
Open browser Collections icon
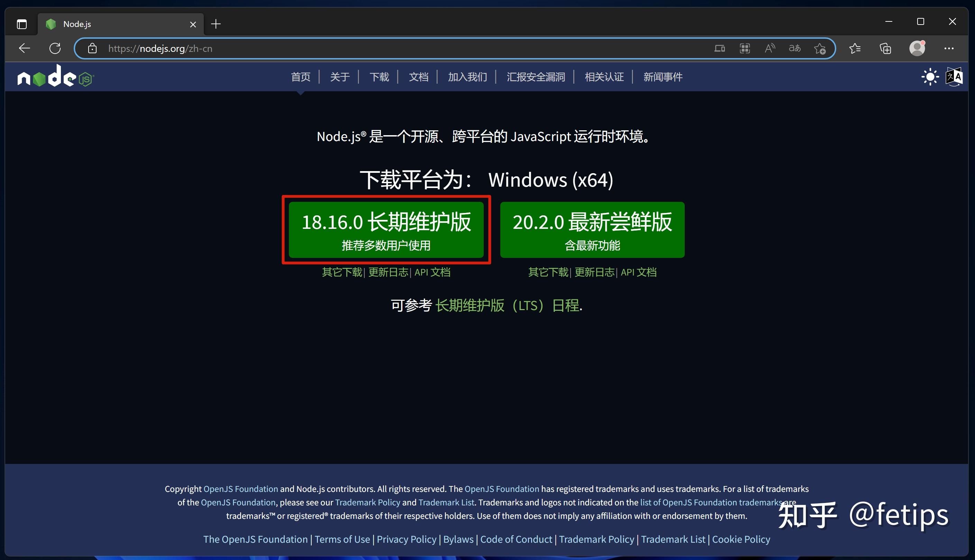pyautogui.click(x=885, y=48)
